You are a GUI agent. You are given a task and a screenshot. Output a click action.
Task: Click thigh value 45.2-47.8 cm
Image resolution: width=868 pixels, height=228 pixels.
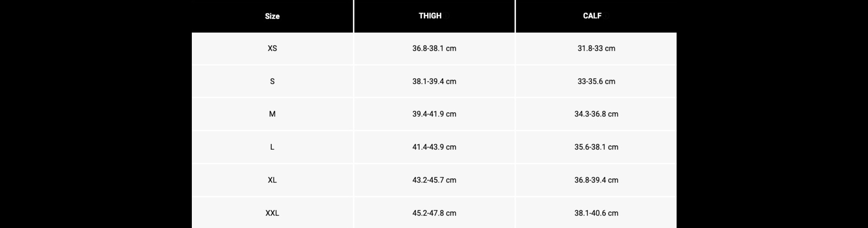(x=434, y=213)
